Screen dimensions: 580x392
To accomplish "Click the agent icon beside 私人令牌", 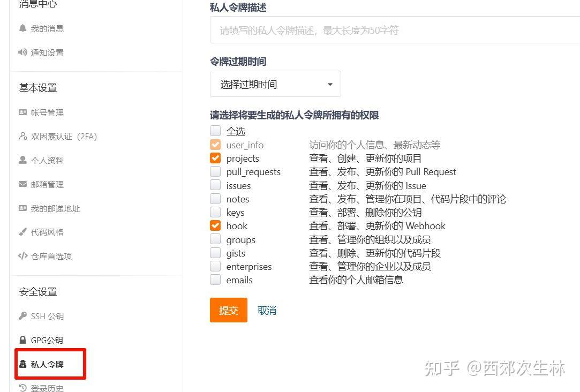I will 22,364.
